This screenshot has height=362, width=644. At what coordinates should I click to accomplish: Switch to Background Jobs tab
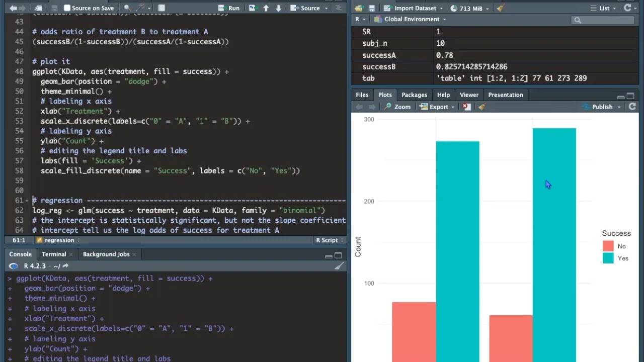pyautogui.click(x=106, y=254)
